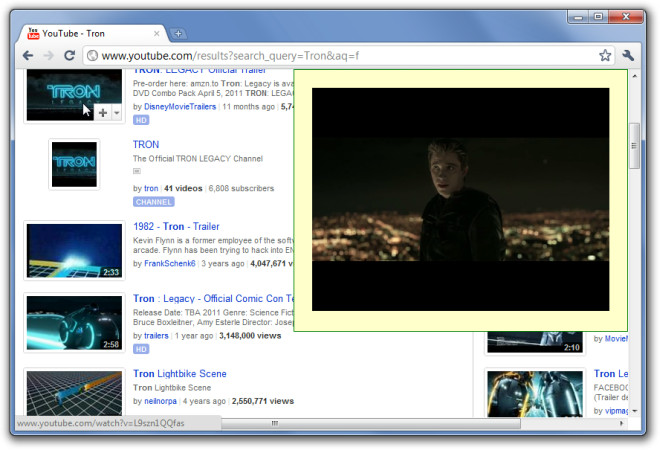Click the vertical scrollbar up arrow
660x450 pixels.
[634, 76]
